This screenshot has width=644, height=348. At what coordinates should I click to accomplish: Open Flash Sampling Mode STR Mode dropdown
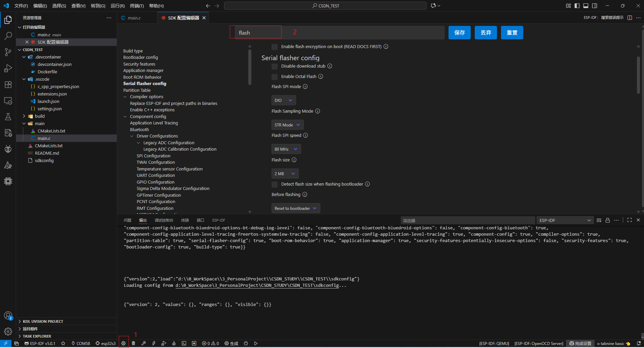click(288, 125)
